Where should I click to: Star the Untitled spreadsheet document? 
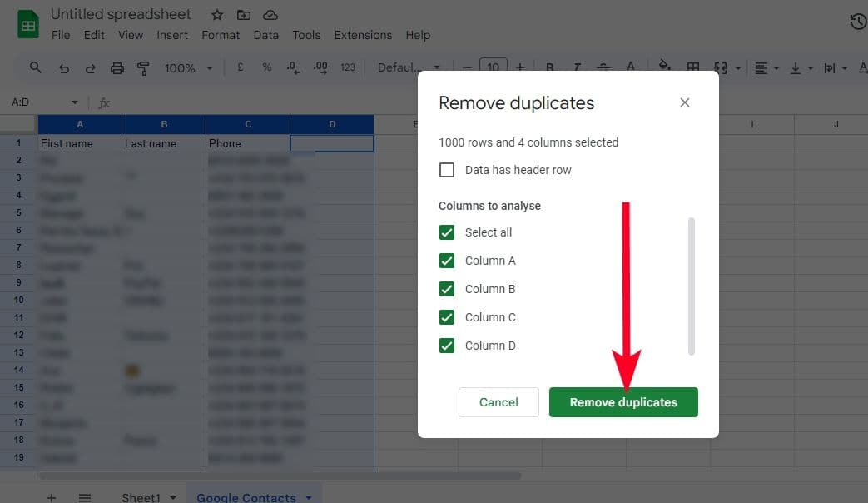(217, 15)
